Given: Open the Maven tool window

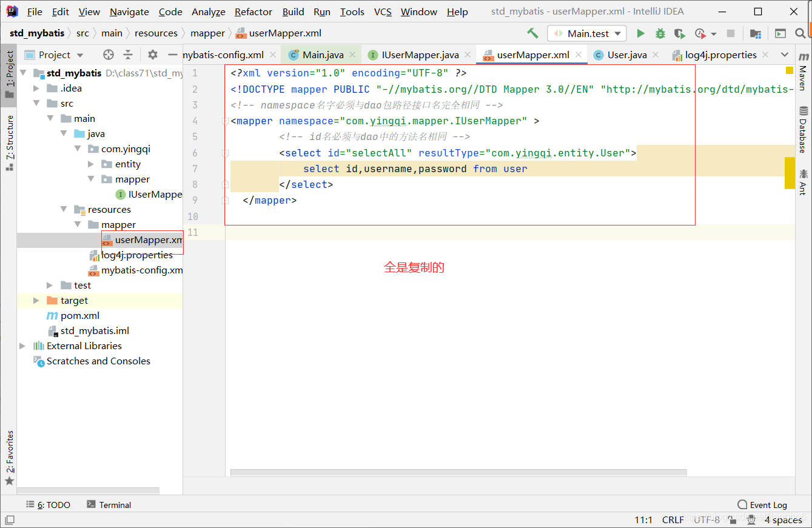Looking at the screenshot, I should 803,73.
